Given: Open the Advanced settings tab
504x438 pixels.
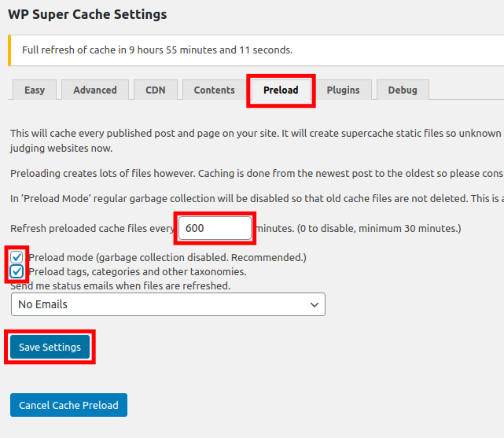Looking at the screenshot, I should [x=95, y=90].
